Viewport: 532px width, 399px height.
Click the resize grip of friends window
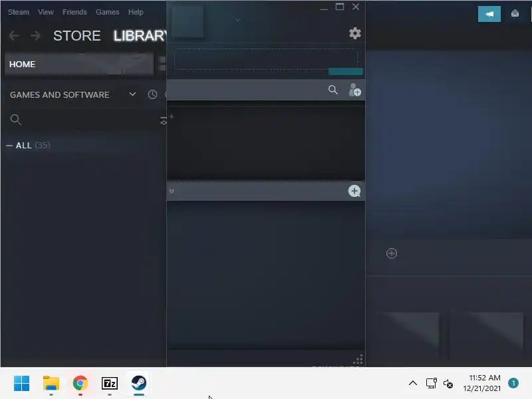(358, 359)
